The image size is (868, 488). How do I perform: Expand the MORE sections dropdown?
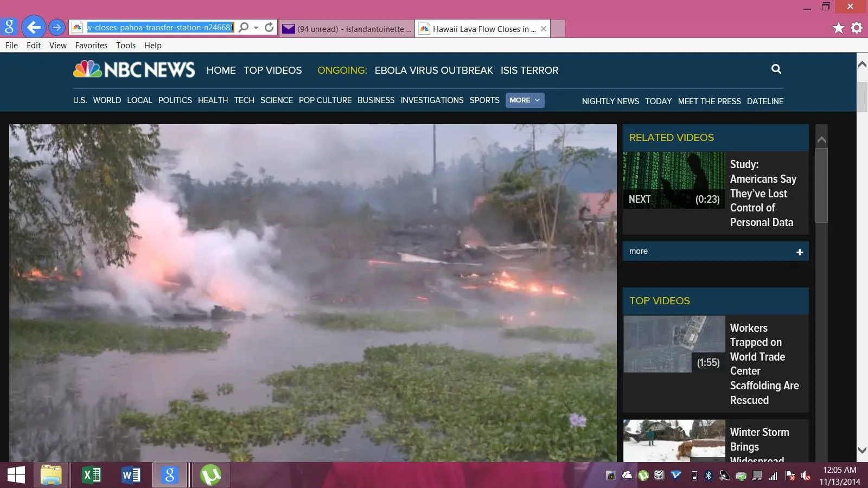pos(525,100)
